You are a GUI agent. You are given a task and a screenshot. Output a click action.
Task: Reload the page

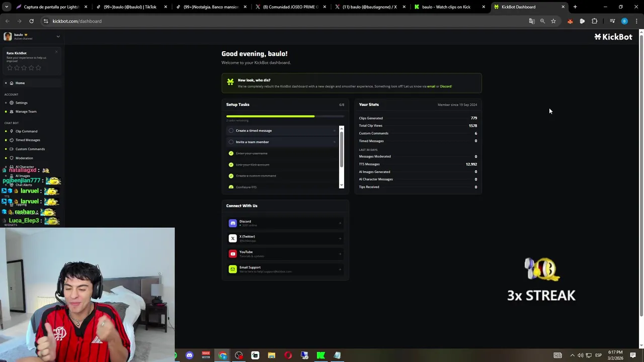tap(31, 21)
